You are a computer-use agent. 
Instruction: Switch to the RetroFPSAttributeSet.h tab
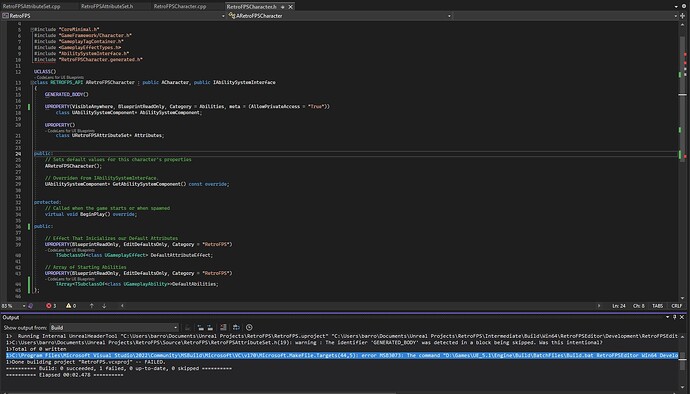pos(107,7)
